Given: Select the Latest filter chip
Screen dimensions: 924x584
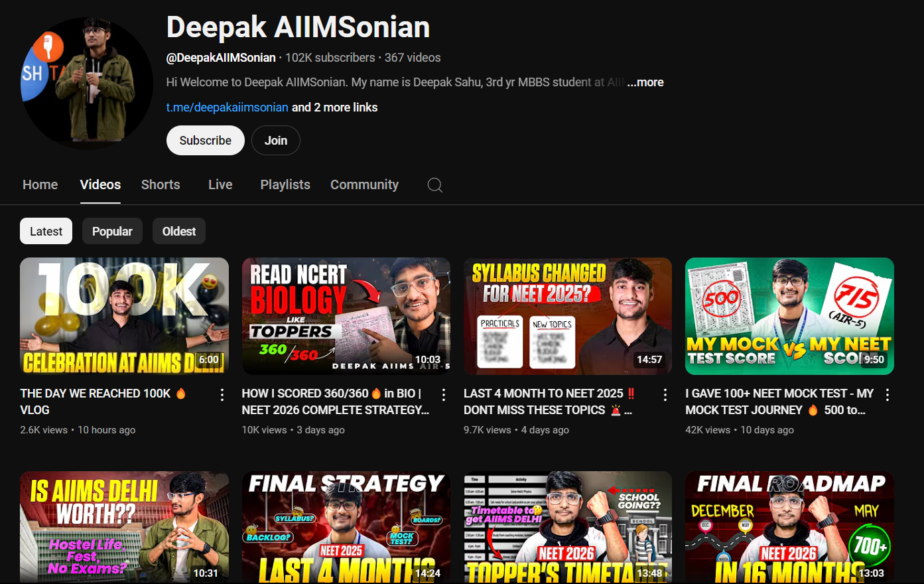Looking at the screenshot, I should [x=46, y=231].
